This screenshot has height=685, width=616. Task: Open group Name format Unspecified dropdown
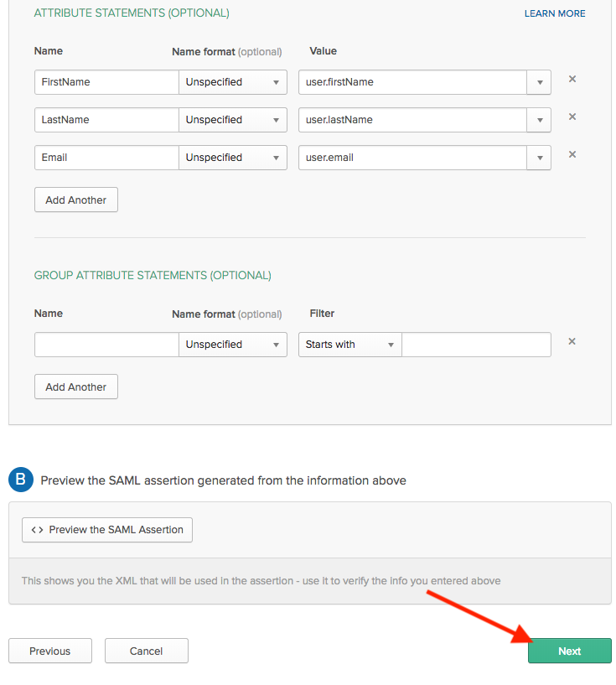(x=233, y=345)
